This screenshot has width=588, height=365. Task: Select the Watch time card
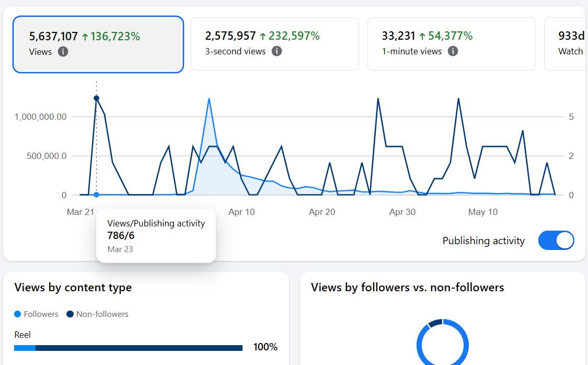566,44
